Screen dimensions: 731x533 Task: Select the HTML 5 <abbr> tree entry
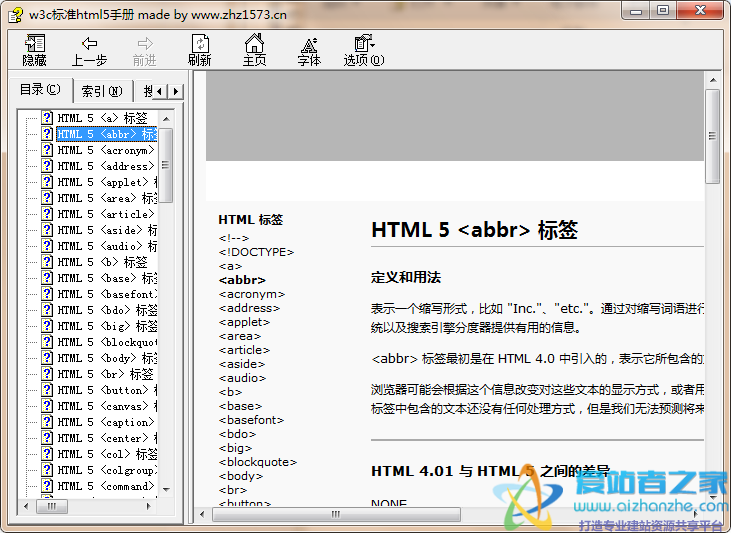click(x=107, y=134)
